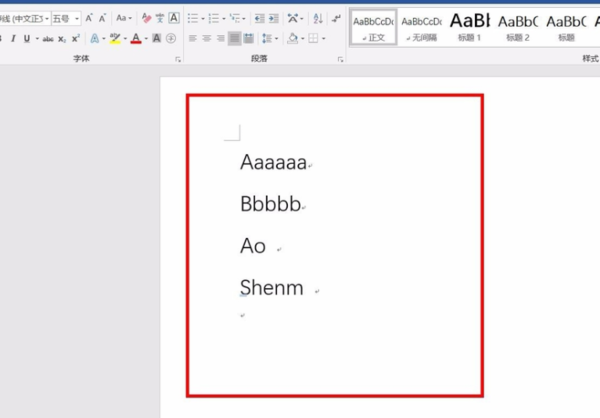This screenshot has width=600, height=418.
Task: Click the highlighted Justify alignment button
Action: pyautogui.click(x=235, y=38)
